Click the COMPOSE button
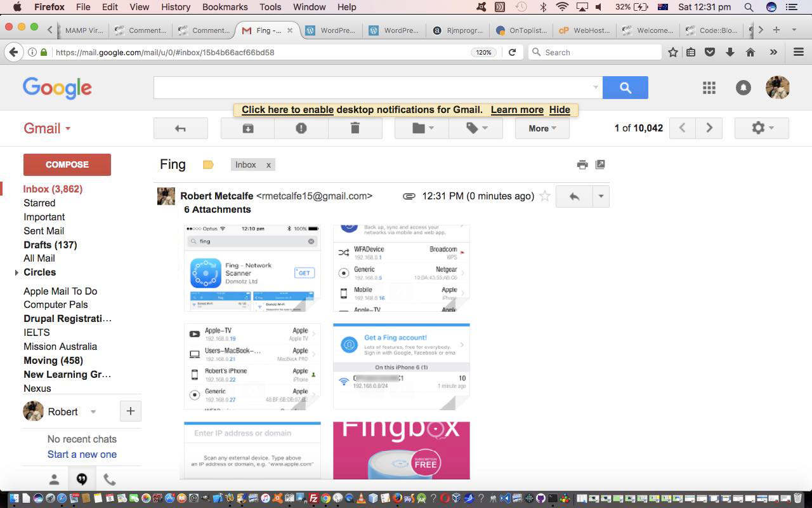This screenshot has height=508, width=812. 67,164
